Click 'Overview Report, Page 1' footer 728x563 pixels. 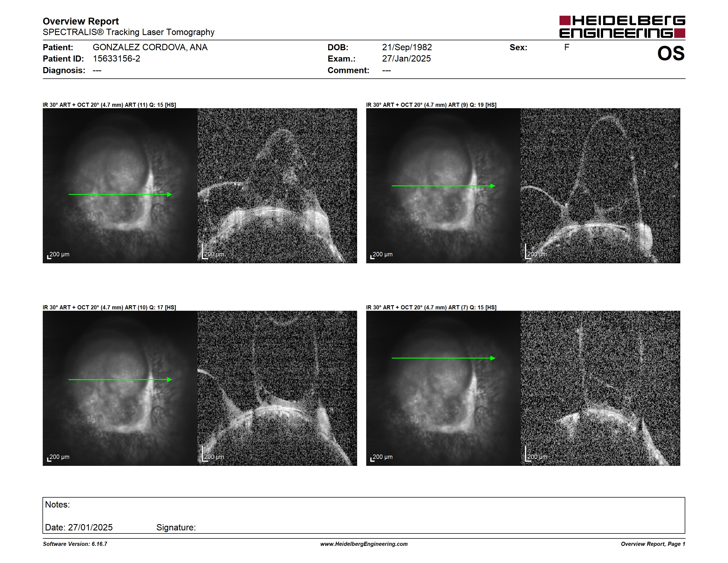(x=653, y=544)
